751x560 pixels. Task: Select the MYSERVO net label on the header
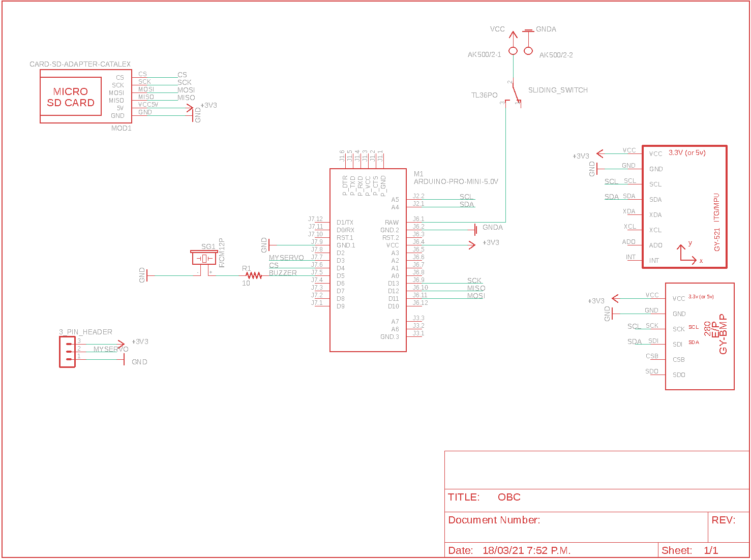111,349
